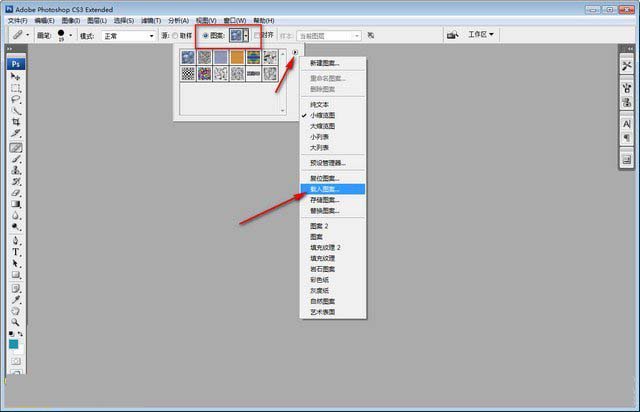Select the Rectangle shape tool
Screen dimensions: 640x412
pyautogui.click(x=16, y=275)
